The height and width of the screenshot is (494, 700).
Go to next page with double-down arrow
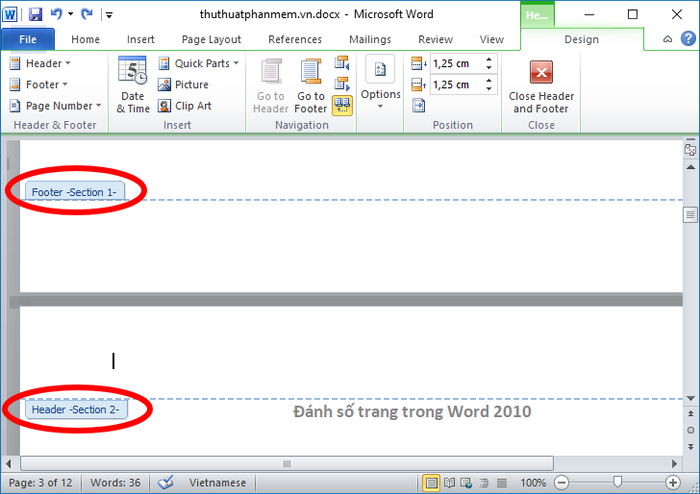(x=691, y=446)
